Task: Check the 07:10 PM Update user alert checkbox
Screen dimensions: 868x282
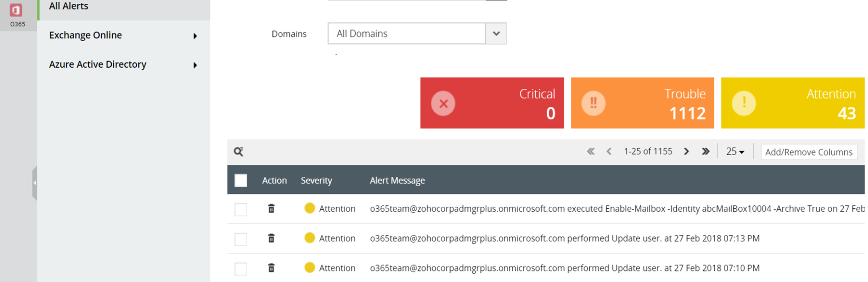Action: tap(240, 268)
